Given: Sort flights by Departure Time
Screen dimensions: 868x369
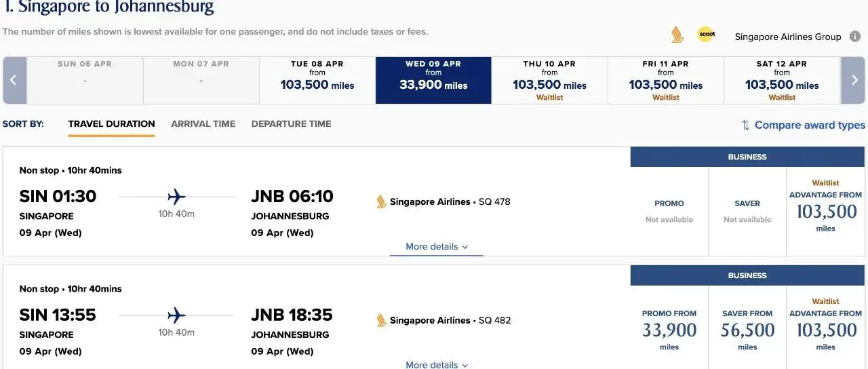Looking at the screenshot, I should 291,124.
